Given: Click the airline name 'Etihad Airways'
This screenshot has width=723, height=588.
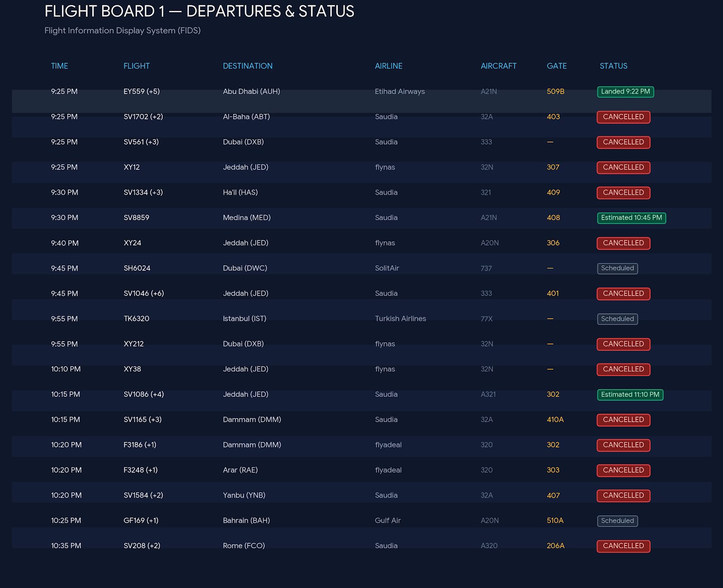Looking at the screenshot, I should point(400,91).
